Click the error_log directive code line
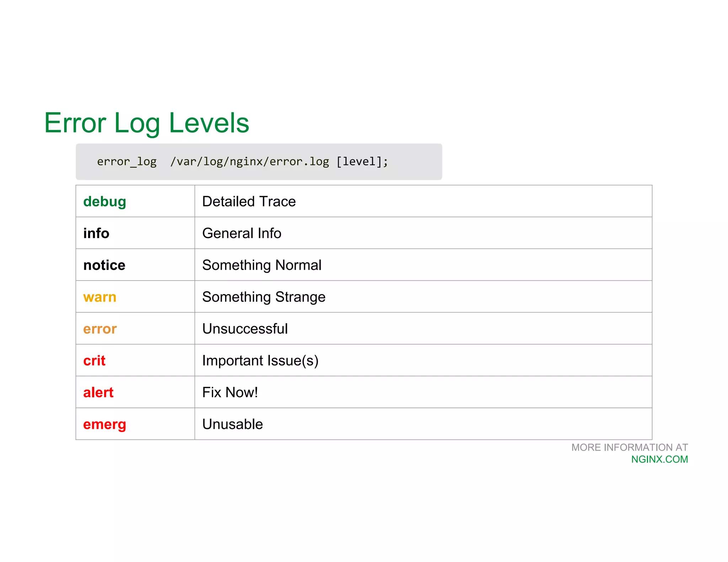The image size is (728, 562). (x=242, y=162)
